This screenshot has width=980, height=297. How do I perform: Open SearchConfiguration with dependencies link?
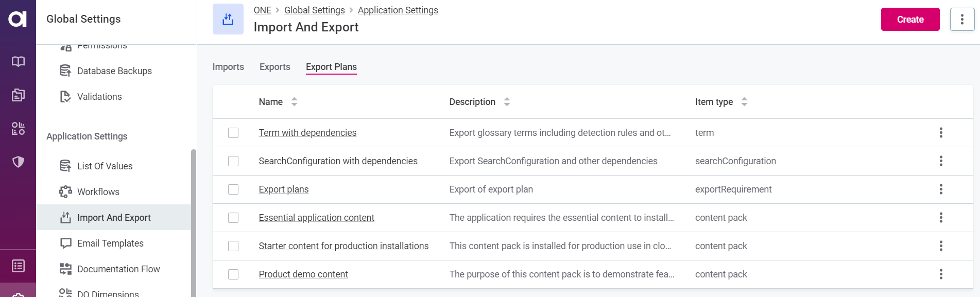point(338,161)
